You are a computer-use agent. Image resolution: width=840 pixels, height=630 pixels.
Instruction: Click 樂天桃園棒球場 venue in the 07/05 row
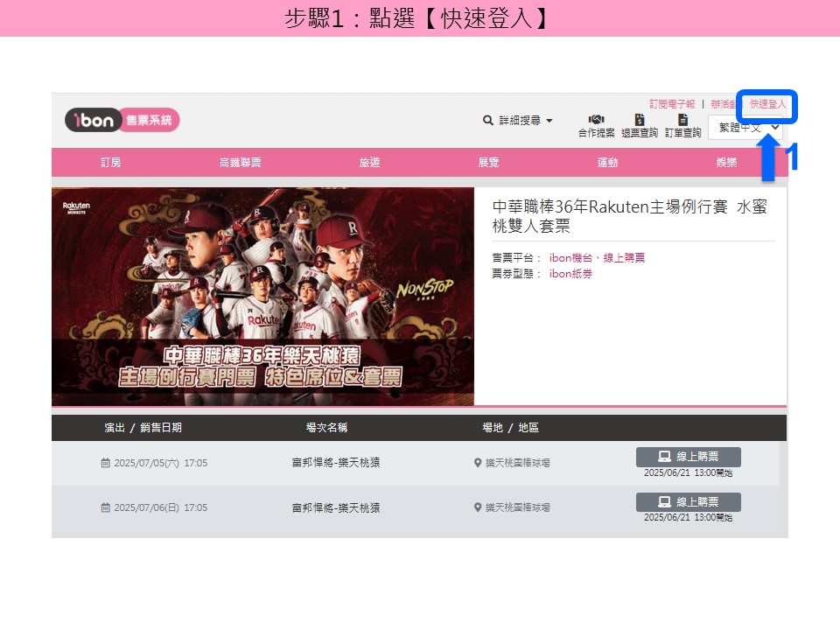(517, 463)
